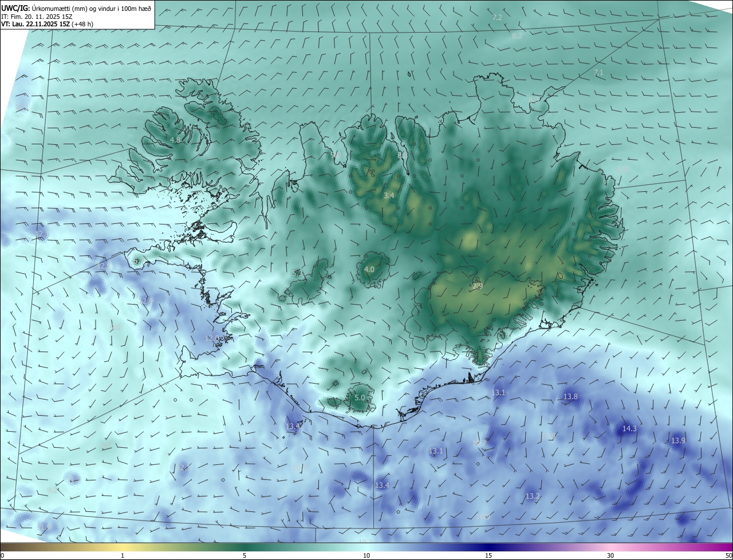
Task: Click the 5.0 value on the southern glacier
Action: tap(360, 397)
